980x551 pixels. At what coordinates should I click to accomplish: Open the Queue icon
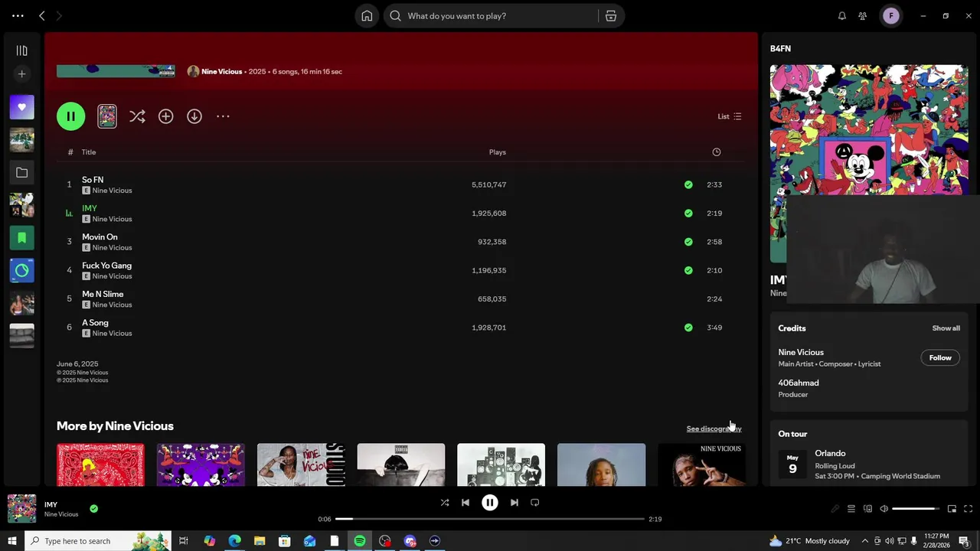tap(851, 509)
